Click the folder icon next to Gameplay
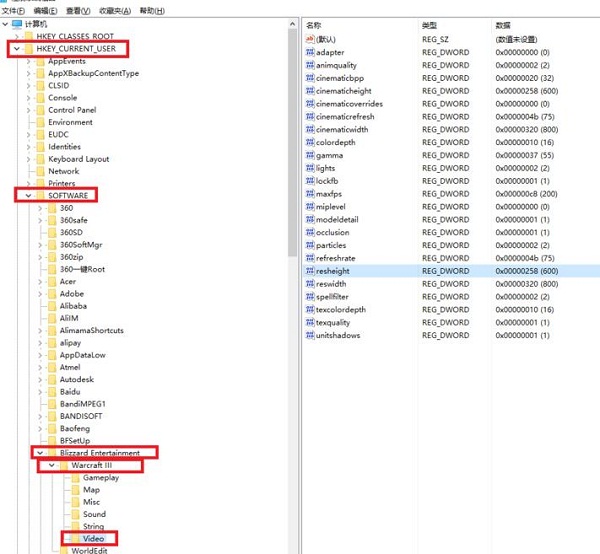 point(74,478)
